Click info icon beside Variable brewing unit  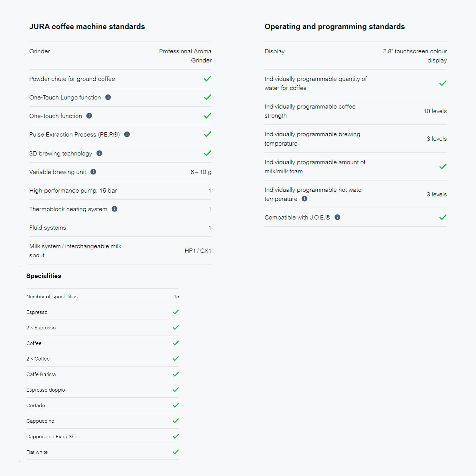93,172
